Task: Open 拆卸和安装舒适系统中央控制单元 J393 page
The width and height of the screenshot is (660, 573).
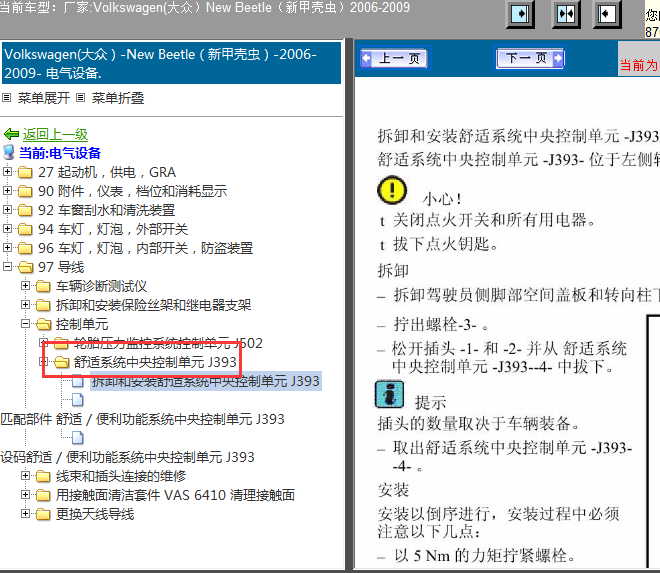Action: click(x=206, y=381)
